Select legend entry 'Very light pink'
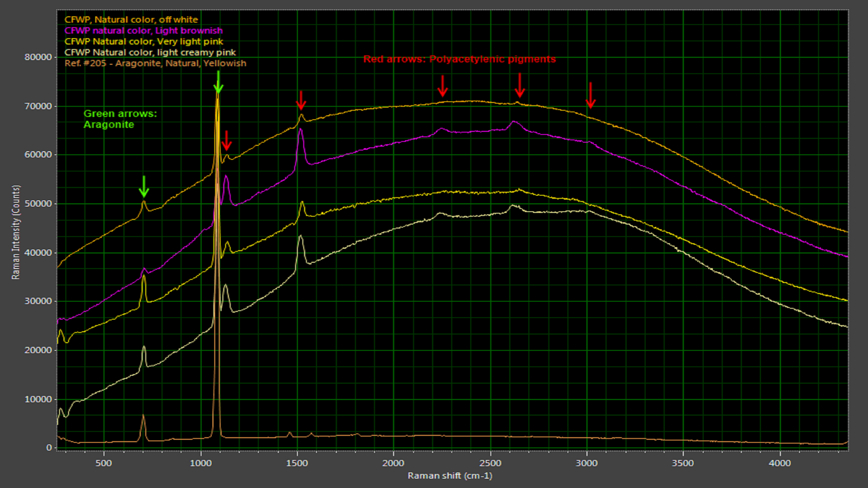Screen dimensions: 868x488 (144, 41)
